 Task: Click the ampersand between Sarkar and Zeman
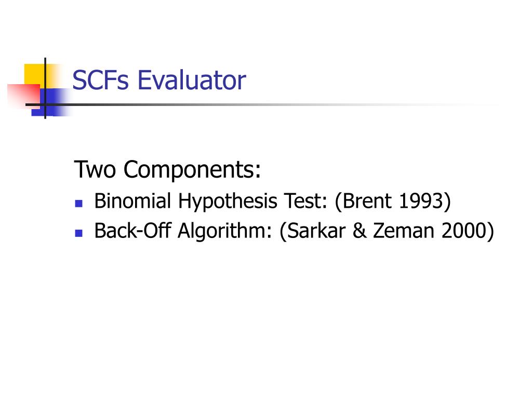(360, 231)
